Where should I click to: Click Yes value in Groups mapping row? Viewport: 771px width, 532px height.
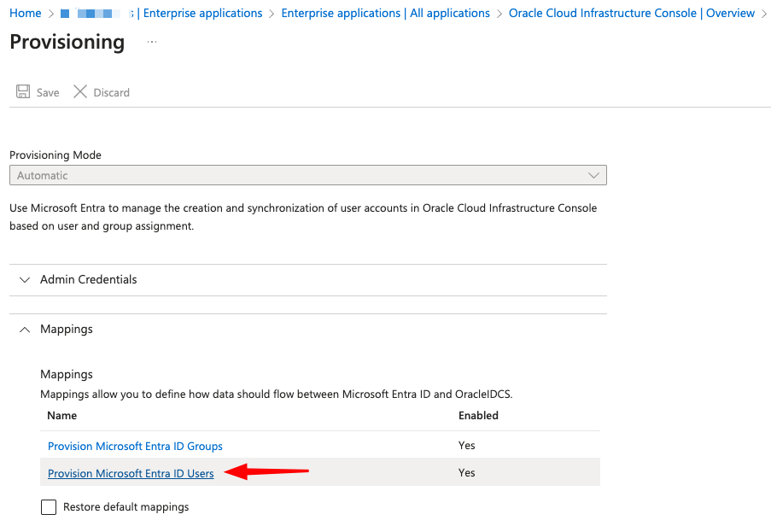point(467,446)
